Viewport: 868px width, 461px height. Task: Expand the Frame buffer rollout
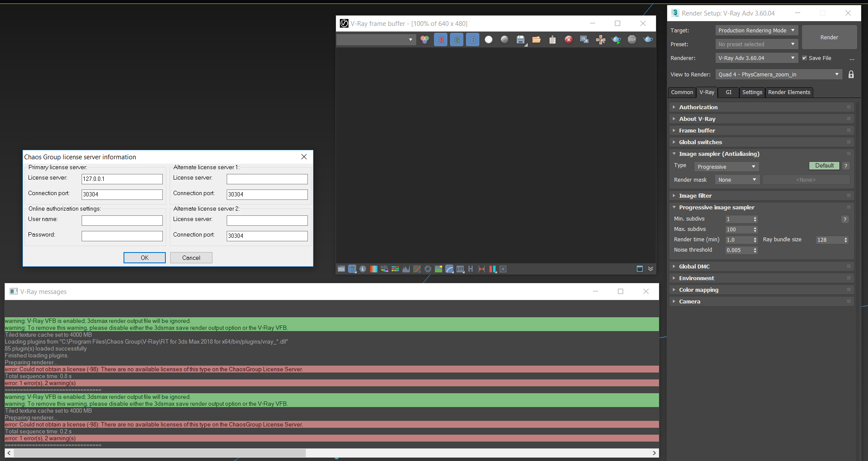click(762, 130)
